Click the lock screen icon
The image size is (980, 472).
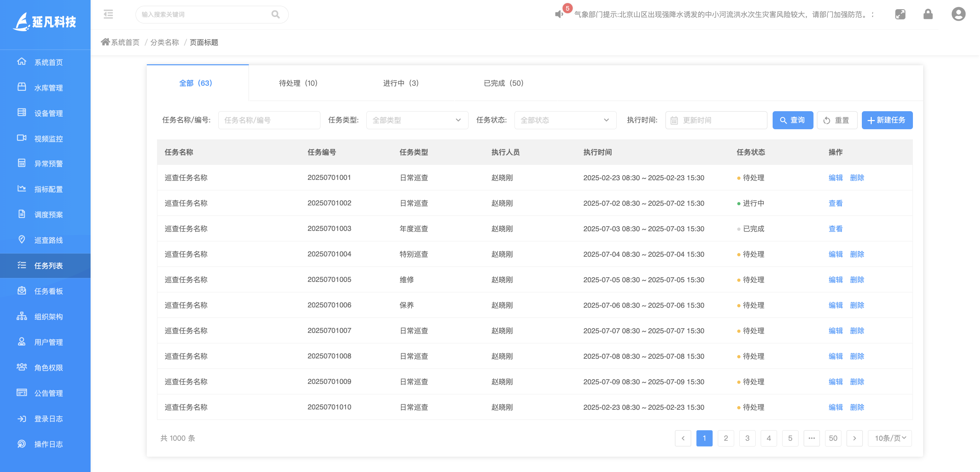click(928, 14)
